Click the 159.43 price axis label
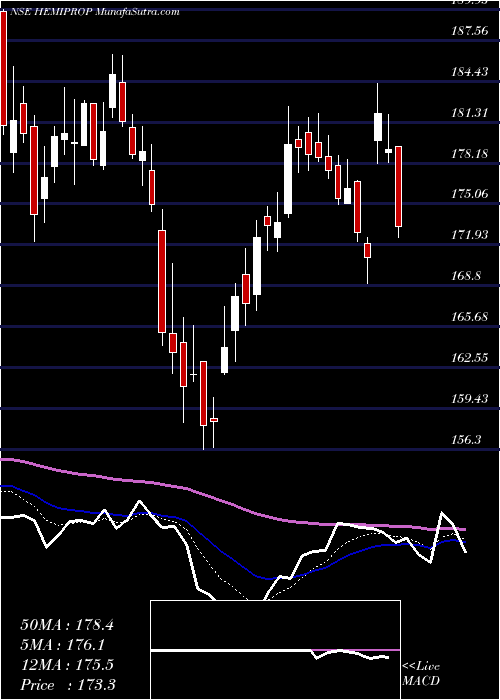The width and height of the screenshot is (500, 700). click(x=470, y=398)
